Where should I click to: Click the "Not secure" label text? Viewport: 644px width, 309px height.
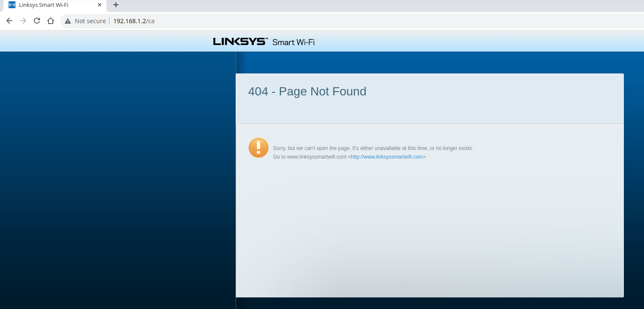pyautogui.click(x=90, y=21)
